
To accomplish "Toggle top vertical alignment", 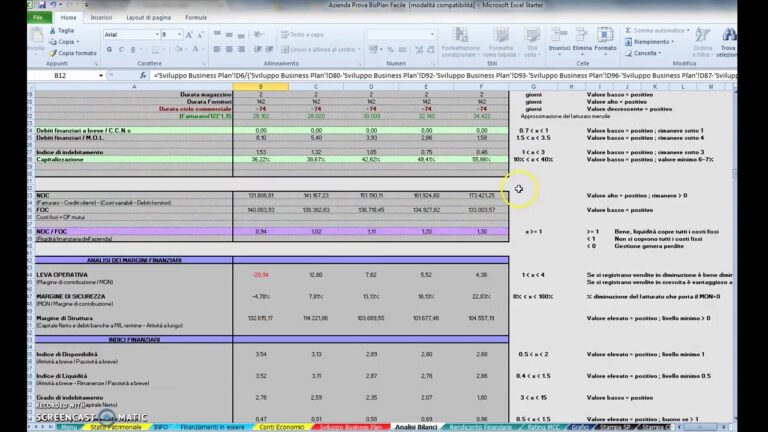I will 217,35.
